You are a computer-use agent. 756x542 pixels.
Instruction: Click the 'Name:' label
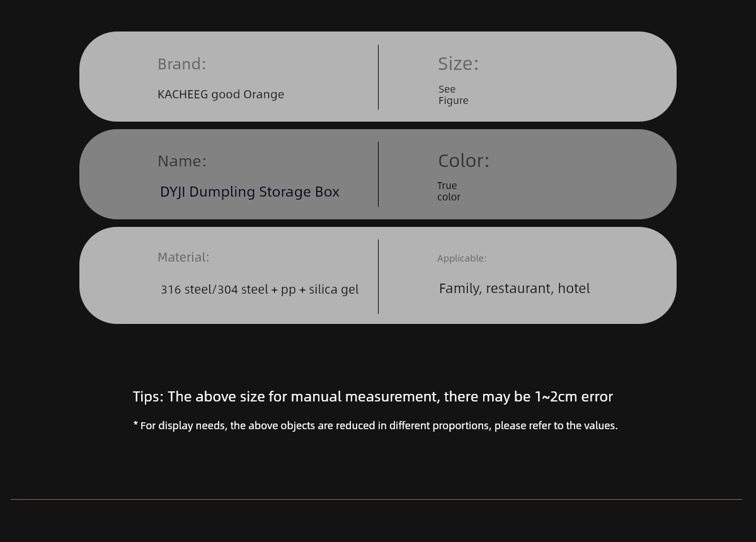click(181, 161)
